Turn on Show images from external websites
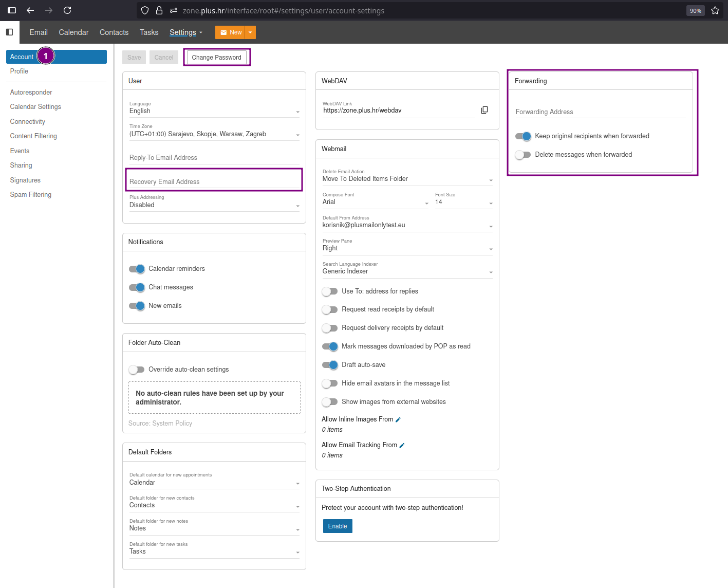Image resolution: width=728 pixels, height=588 pixels. [330, 402]
